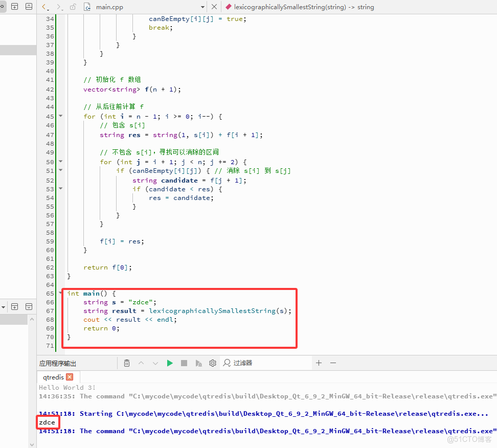Click the split-view icon in the top sidebar bar

[x=15, y=6]
